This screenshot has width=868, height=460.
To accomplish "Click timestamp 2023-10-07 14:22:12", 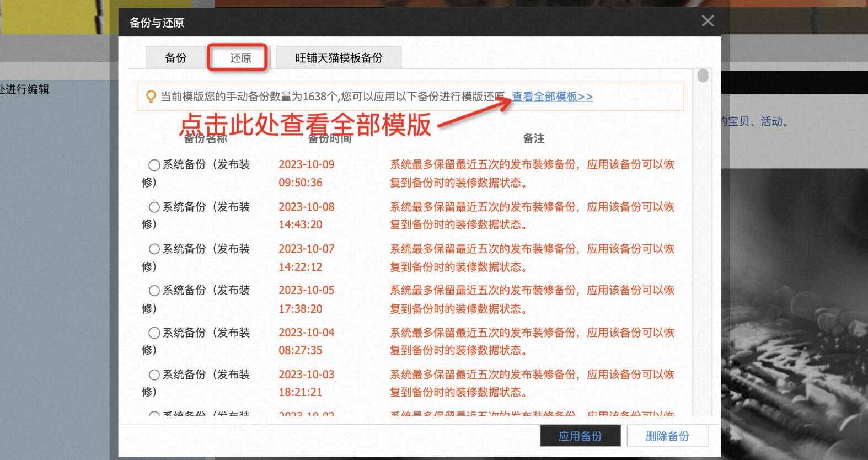I will 307,258.
